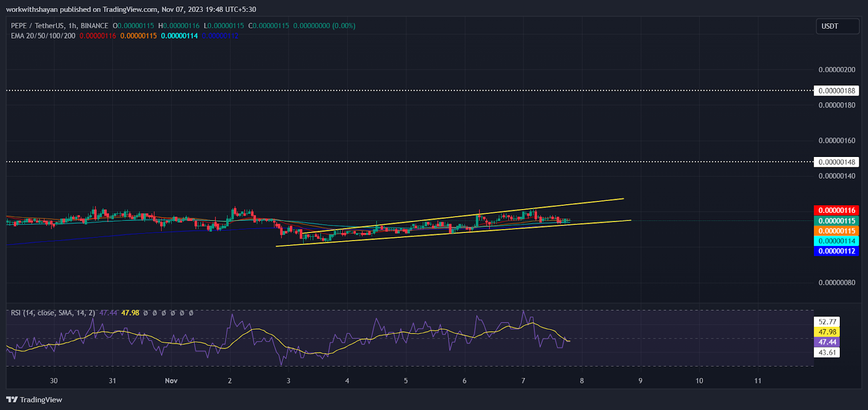Select the RSI indicator legend label
Screen dimensions: 868x410
pyautogui.click(x=53, y=313)
